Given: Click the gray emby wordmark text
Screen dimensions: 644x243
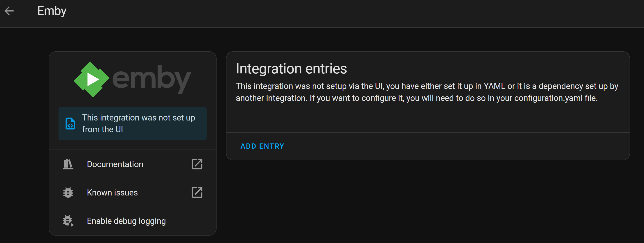Looking at the screenshot, I should pyautogui.click(x=151, y=79).
